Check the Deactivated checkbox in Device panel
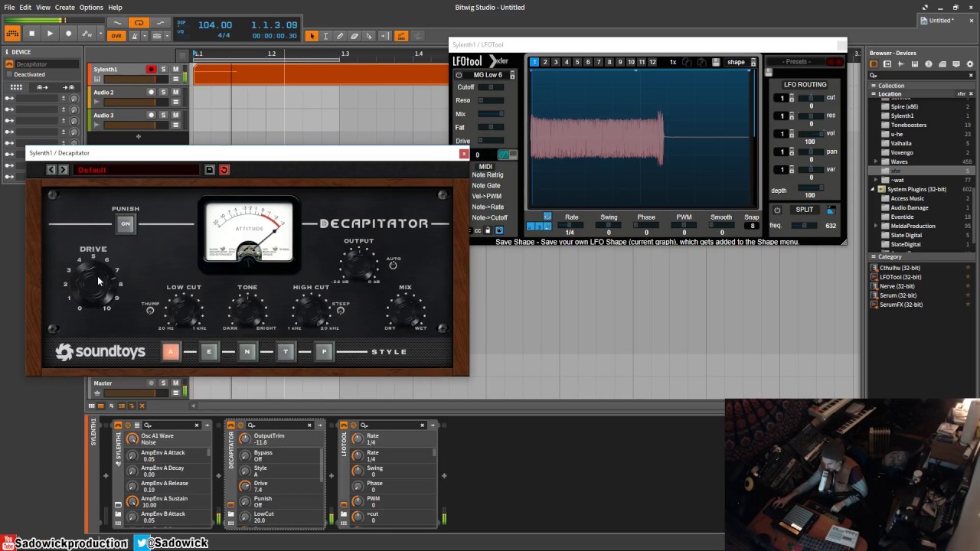Viewport: 980px width, 551px height. [x=9, y=74]
